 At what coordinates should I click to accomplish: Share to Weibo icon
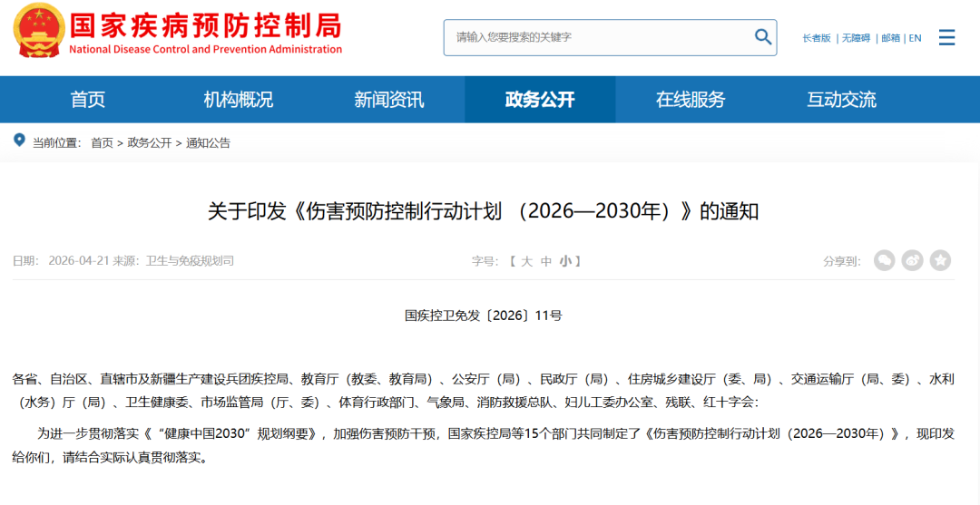[x=913, y=260]
